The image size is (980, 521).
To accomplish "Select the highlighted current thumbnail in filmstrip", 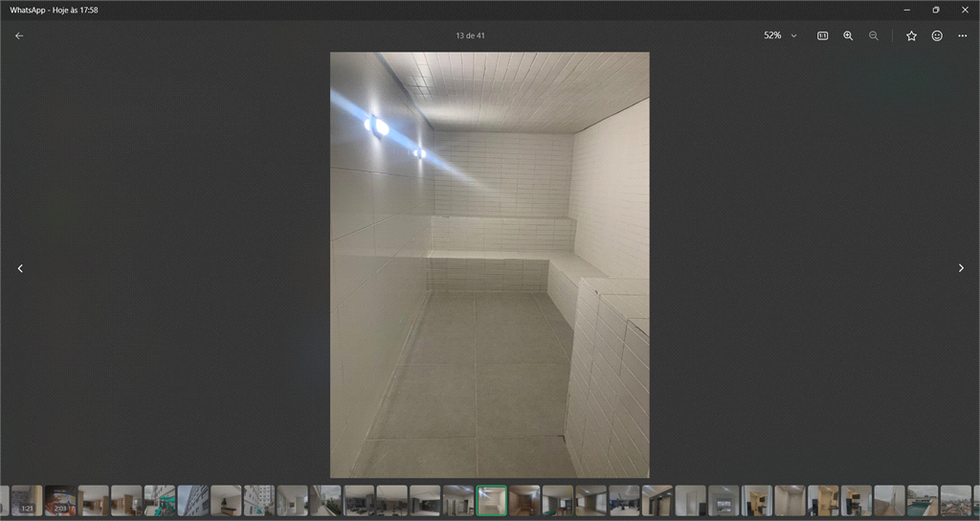I will click(x=492, y=500).
